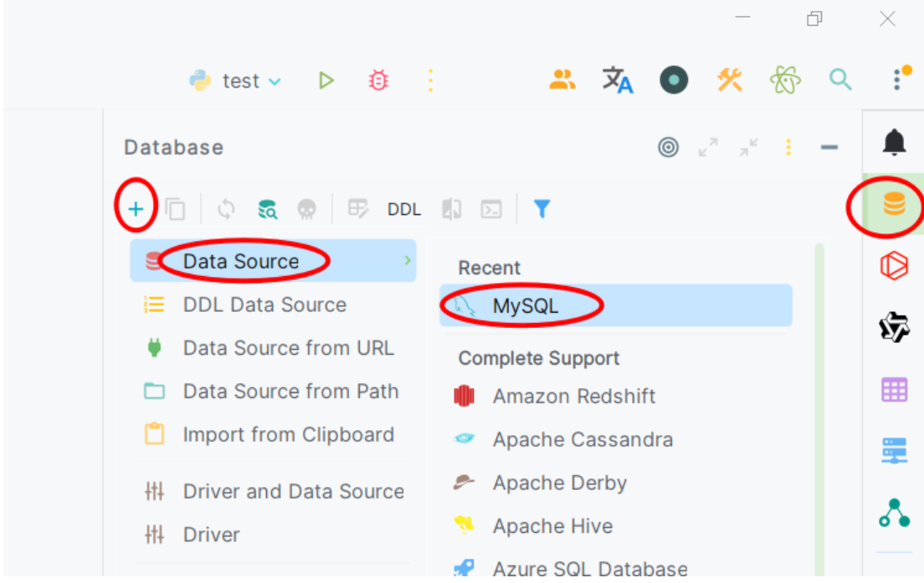Open a query console using the terminal icon
Screen dimensions: 924x583
click(491, 209)
